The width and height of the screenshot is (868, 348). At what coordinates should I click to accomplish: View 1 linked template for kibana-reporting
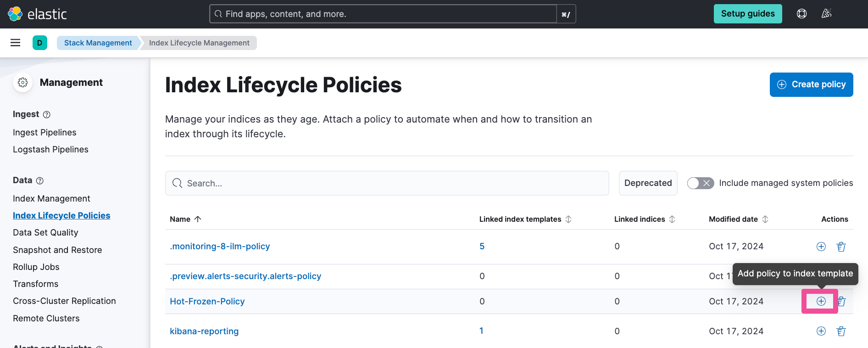coord(481,331)
